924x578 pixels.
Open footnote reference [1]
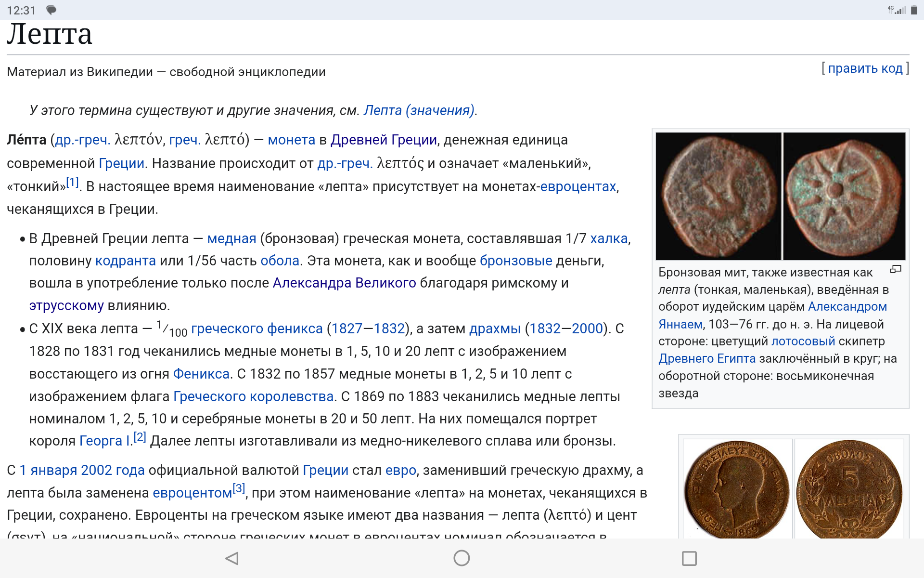[73, 183]
